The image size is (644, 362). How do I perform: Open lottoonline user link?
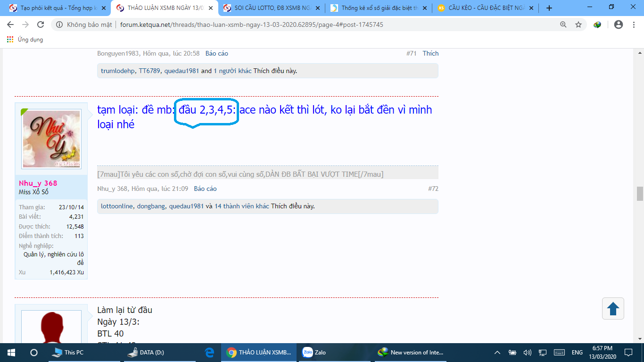pyautogui.click(x=117, y=206)
